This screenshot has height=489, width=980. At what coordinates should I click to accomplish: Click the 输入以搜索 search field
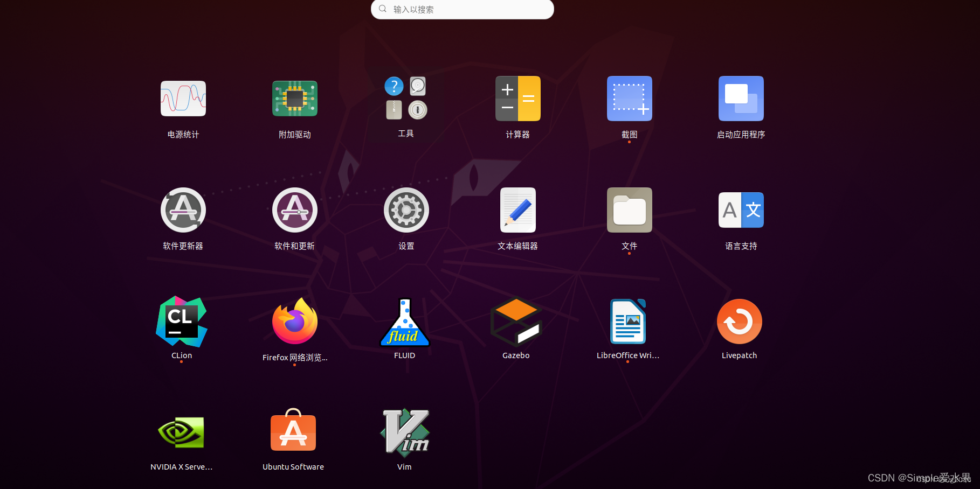click(462, 9)
